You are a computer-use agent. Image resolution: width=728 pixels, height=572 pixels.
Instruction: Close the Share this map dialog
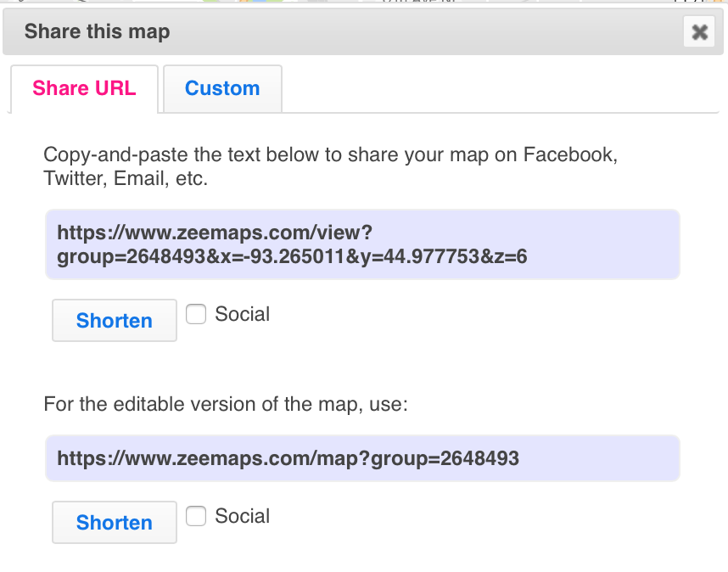[699, 32]
